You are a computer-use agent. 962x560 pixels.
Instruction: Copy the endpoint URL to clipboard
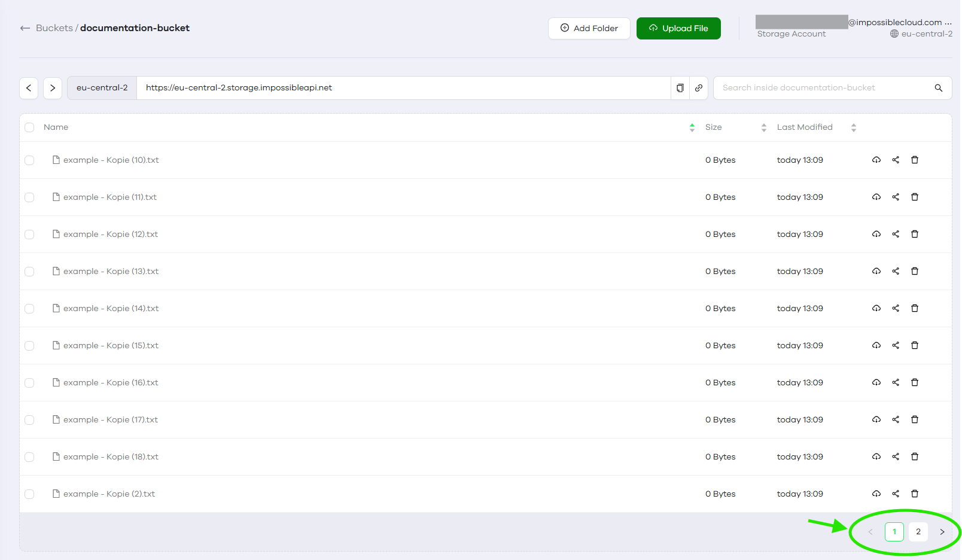pyautogui.click(x=680, y=88)
